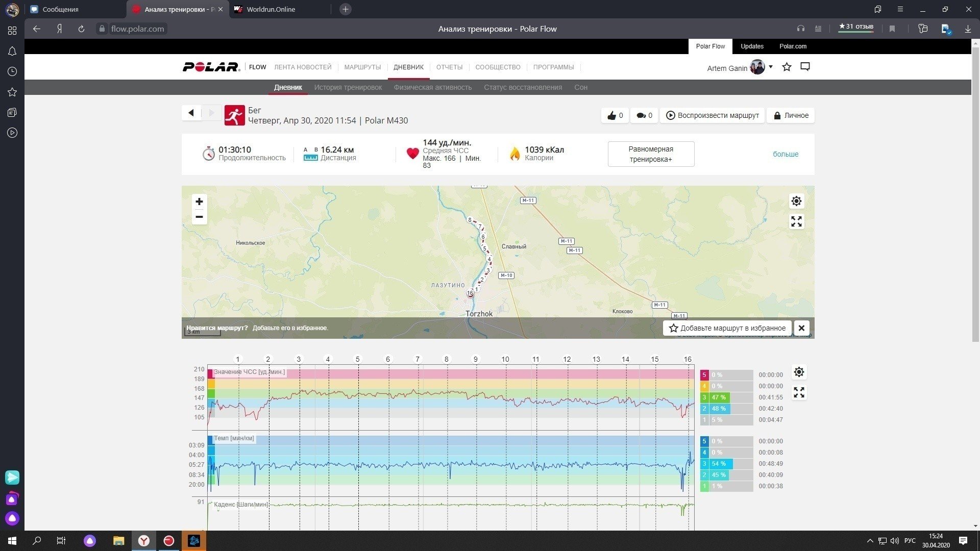Viewport: 980px width, 551px height.
Task: Like the training with thumbs-up button
Action: click(x=615, y=115)
